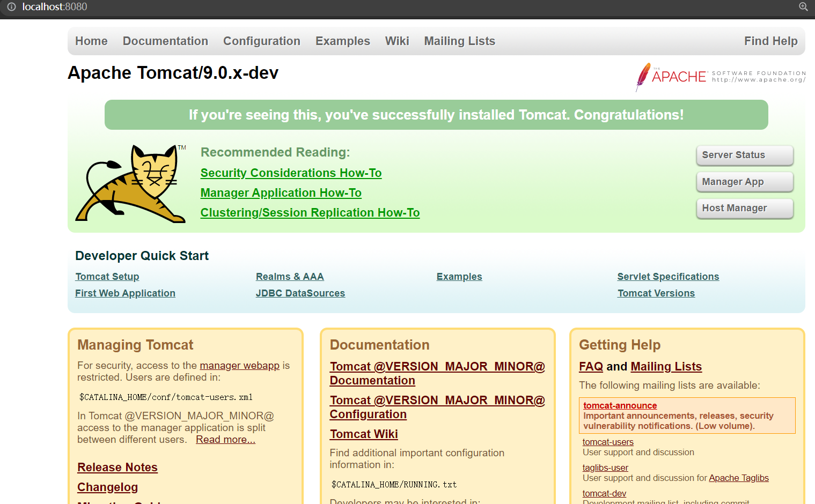Image resolution: width=815 pixels, height=504 pixels.
Task: Click the Host Manager button
Action: [745, 208]
